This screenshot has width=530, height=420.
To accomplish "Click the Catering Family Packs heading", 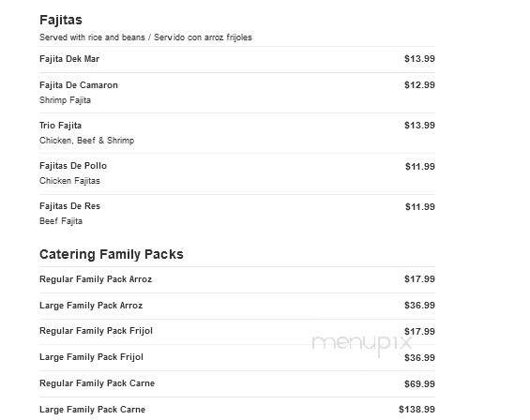I will (112, 254).
